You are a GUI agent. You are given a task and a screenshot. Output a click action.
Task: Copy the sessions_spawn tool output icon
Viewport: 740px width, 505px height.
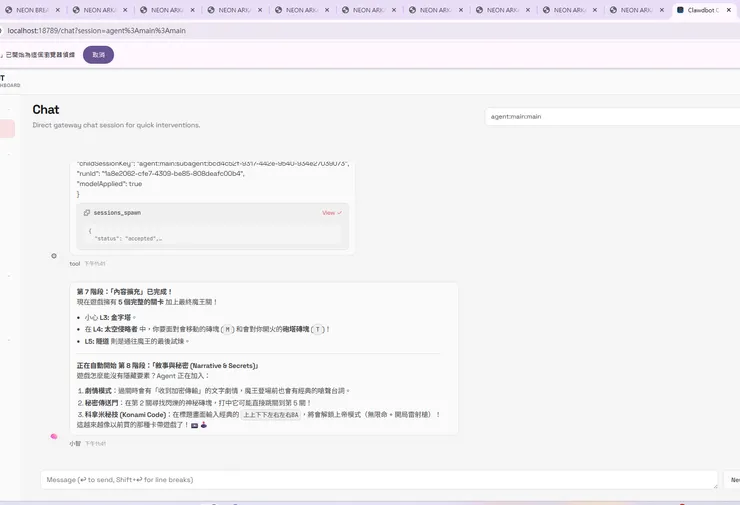pyautogui.click(x=87, y=213)
